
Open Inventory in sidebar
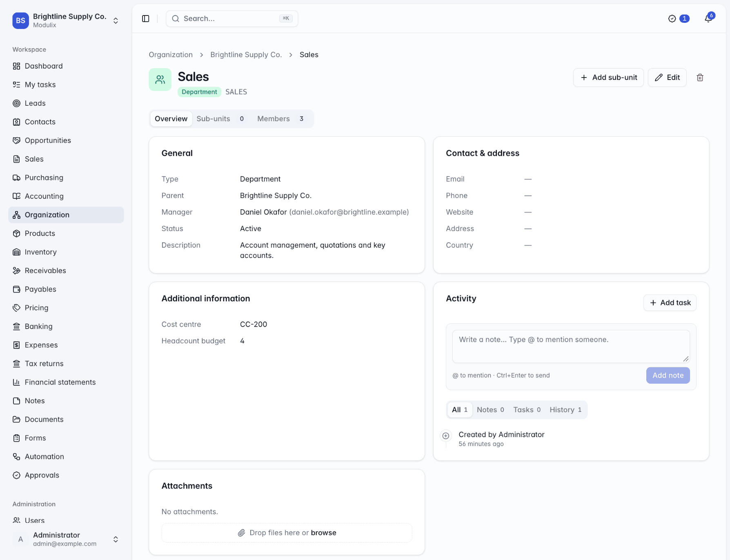click(66, 252)
